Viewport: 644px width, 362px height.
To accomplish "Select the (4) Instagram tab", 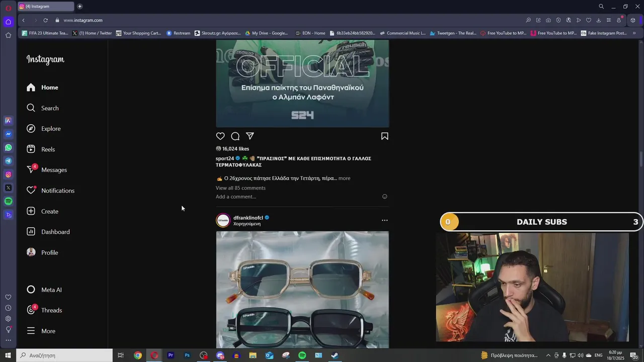I will point(45,7).
